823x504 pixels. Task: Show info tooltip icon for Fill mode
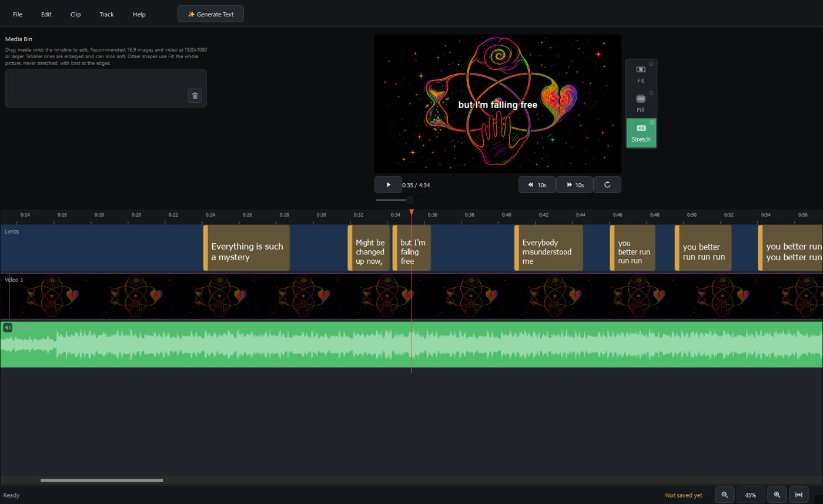(x=651, y=93)
